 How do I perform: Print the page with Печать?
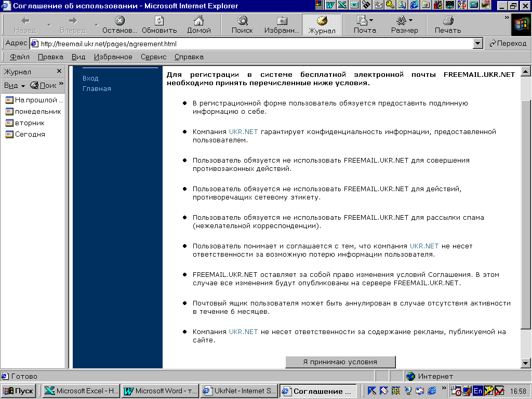pyautogui.click(x=448, y=25)
